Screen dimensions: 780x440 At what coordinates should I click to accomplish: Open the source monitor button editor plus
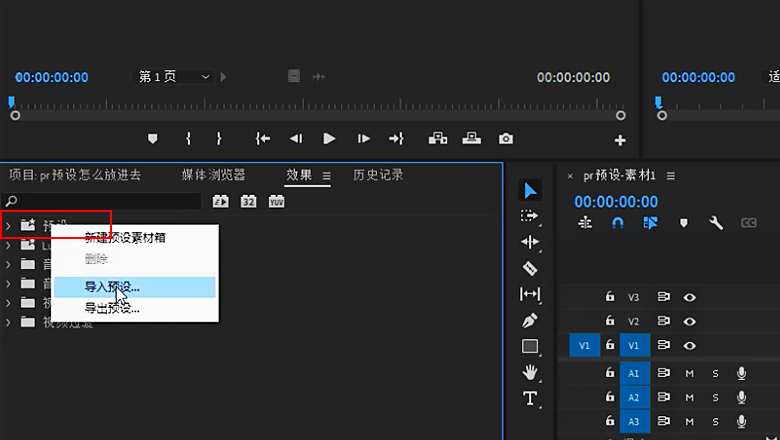620,141
